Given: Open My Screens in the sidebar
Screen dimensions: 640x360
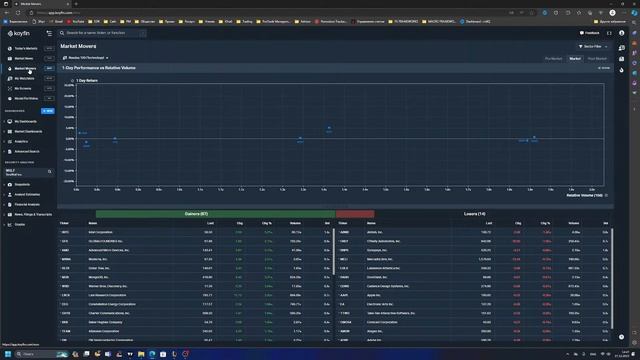Looking at the screenshot, I should coord(23,88).
